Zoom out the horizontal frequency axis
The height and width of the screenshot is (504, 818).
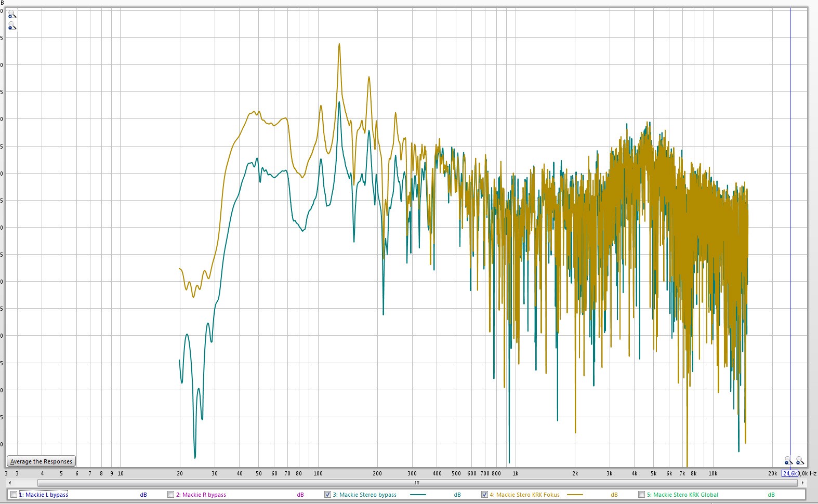[788, 461]
